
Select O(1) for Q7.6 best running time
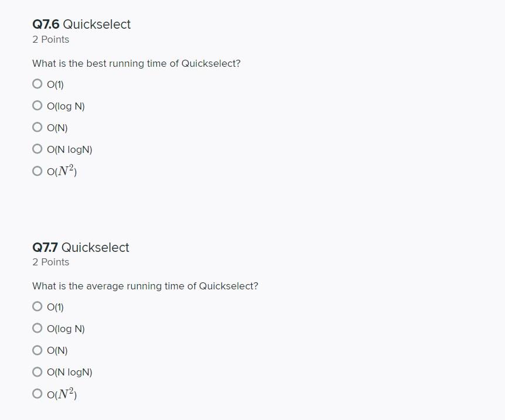(x=37, y=84)
